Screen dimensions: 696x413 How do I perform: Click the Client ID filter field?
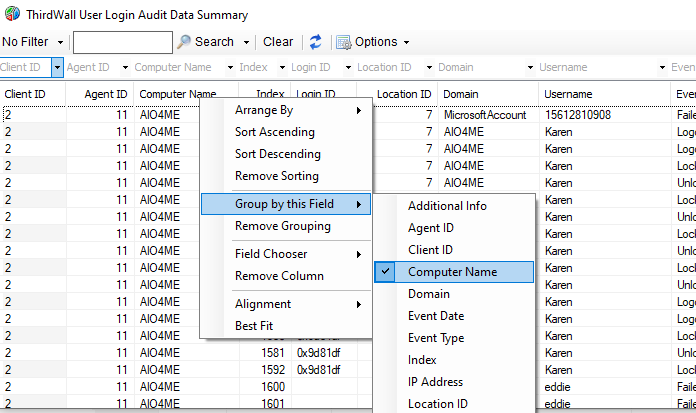click(26, 68)
